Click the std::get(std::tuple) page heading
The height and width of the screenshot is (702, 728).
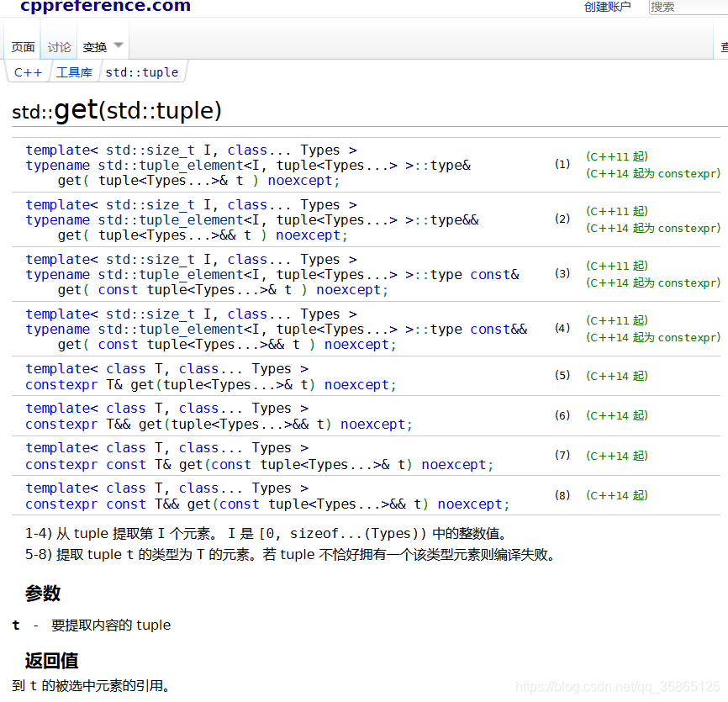(117, 111)
